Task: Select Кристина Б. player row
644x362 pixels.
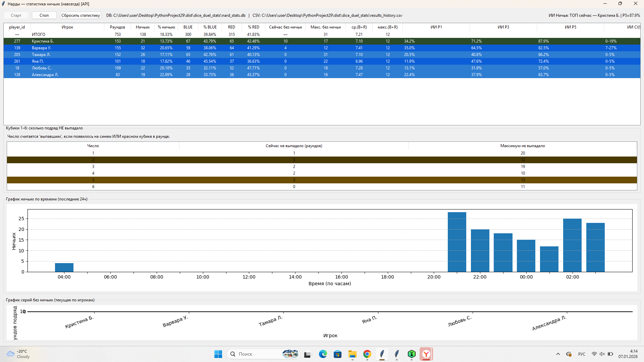Action: [x=43, y=41]
